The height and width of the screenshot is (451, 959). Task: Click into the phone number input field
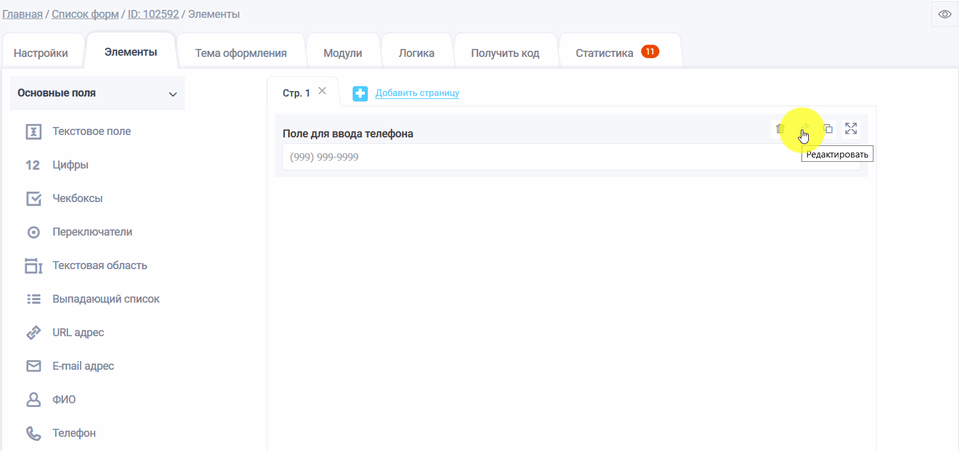click(x=530, y=157)
